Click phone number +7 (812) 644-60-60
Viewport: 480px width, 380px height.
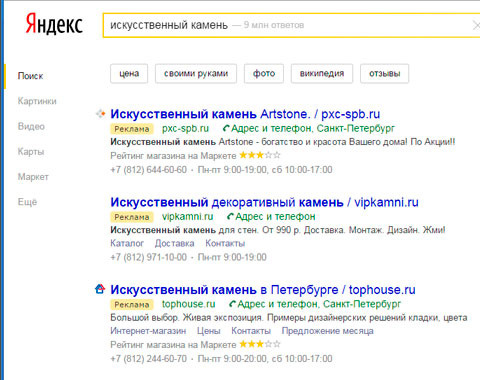pos(148,170)
